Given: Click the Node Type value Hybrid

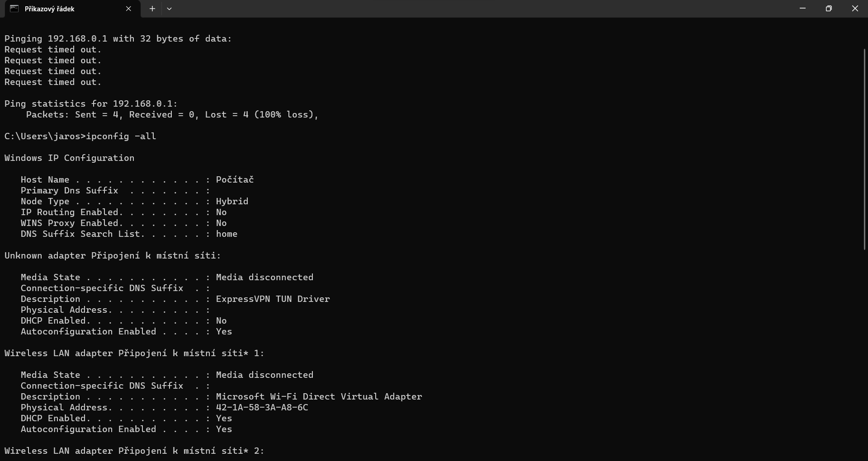Looking at the screenshot, I should [x=232, y=202].
